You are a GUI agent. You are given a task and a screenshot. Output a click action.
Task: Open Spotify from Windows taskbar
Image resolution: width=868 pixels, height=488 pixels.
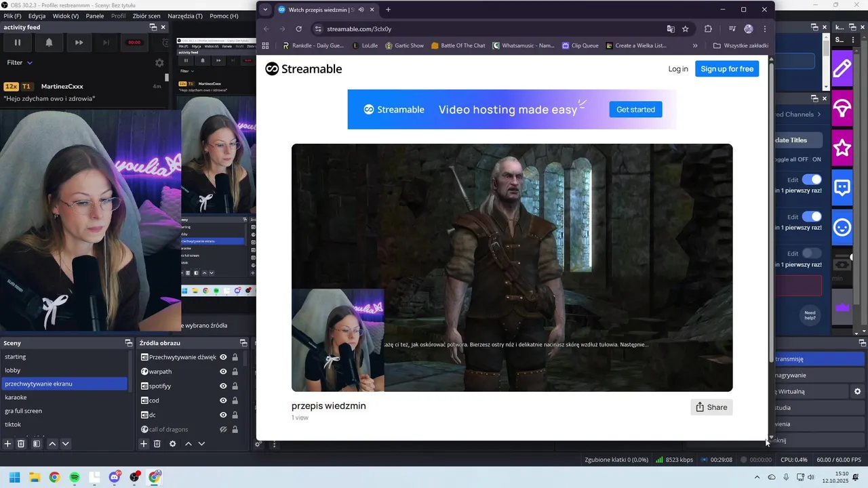75,477
